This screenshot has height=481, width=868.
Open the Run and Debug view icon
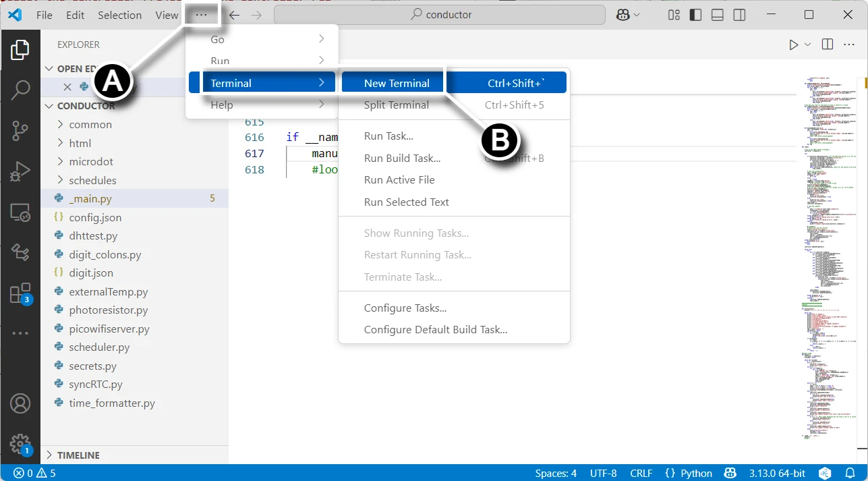click(20, 171)
